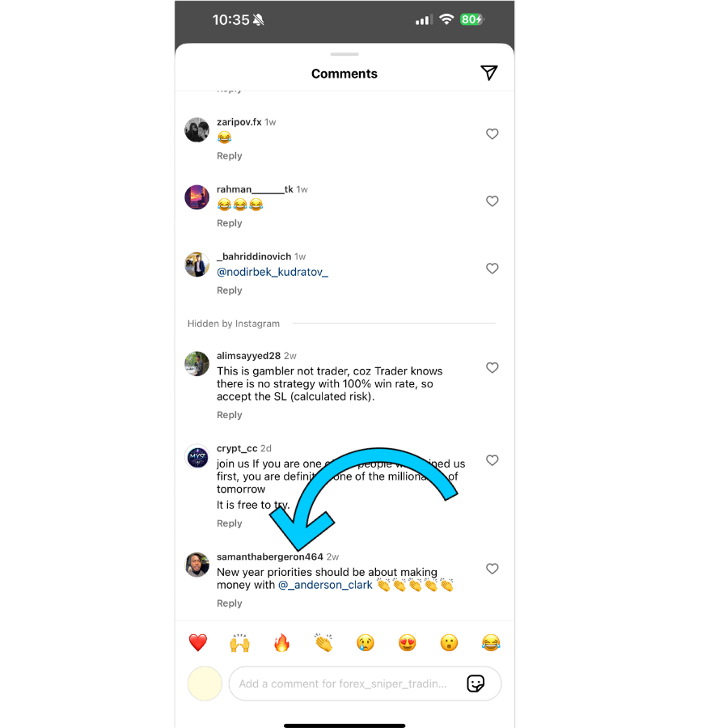
Task: Reply to alimsayyed28's comment
Action: 230,415
